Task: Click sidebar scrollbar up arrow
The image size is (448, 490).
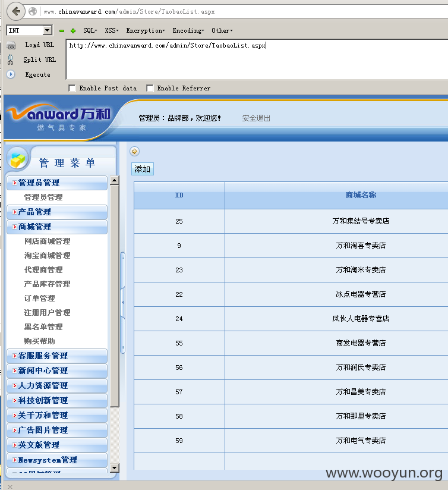Action: coord(115,180)
